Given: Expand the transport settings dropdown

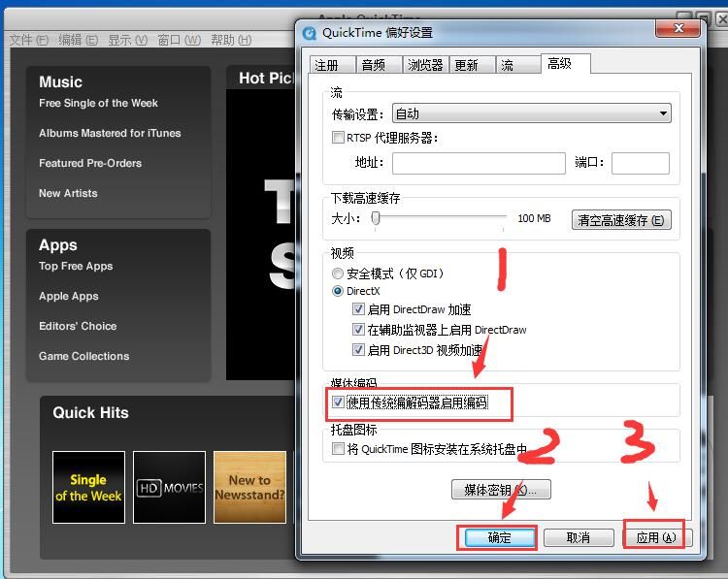Looking at the screenshot, I should (531, 113).
